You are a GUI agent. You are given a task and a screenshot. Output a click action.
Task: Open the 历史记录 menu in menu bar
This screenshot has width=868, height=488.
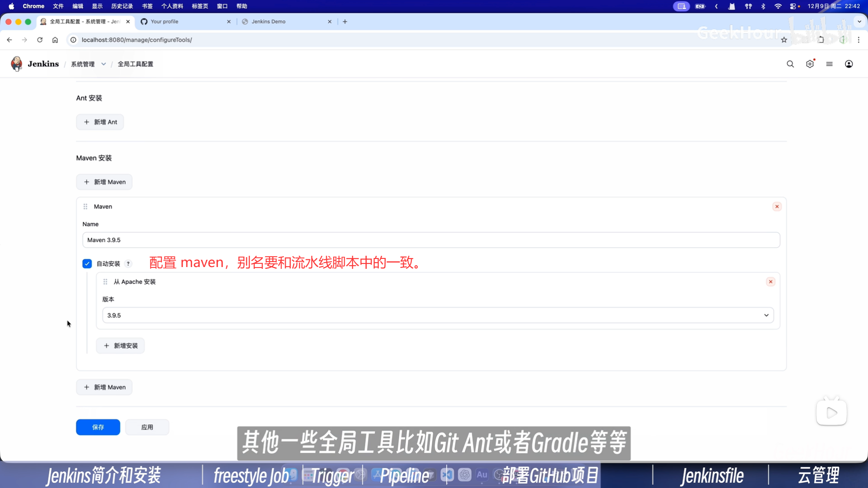point(122,6)
